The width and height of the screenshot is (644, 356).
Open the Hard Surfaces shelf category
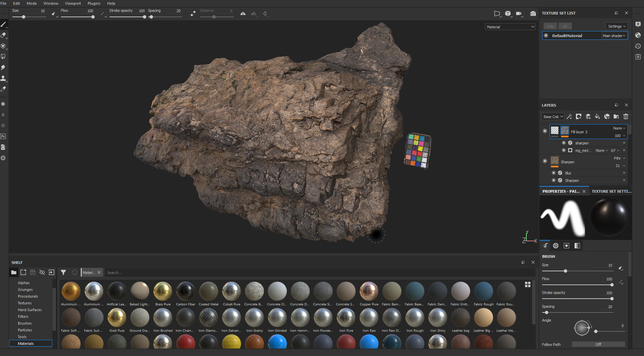[x=30, y=310]
